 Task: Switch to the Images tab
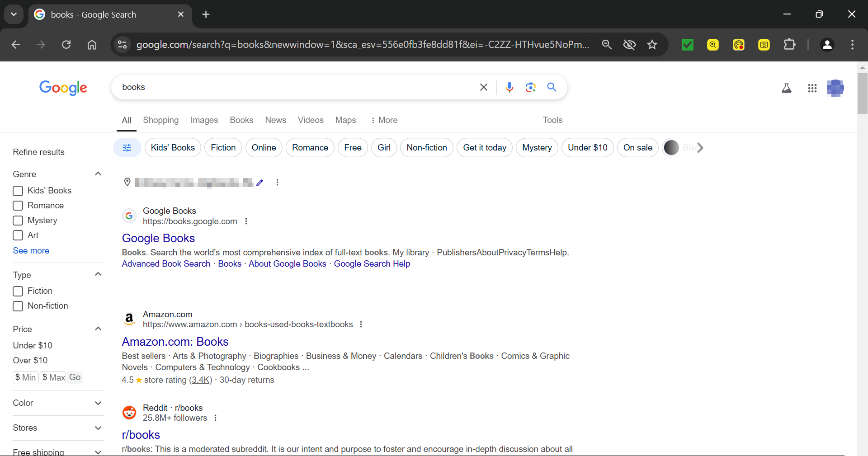point(204,120)
